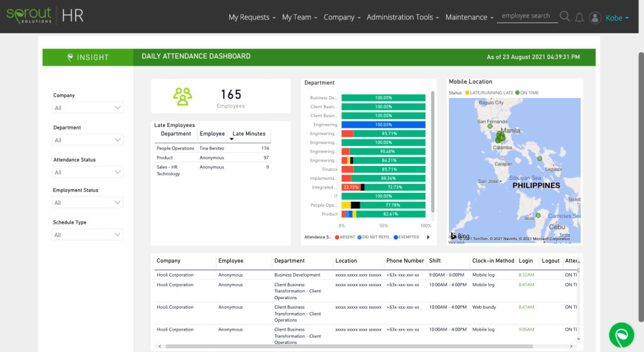This screenshot has height=352, width=644.
Task: Click the map Terms link
Action: pyautogui.click(x=564, y=235)
